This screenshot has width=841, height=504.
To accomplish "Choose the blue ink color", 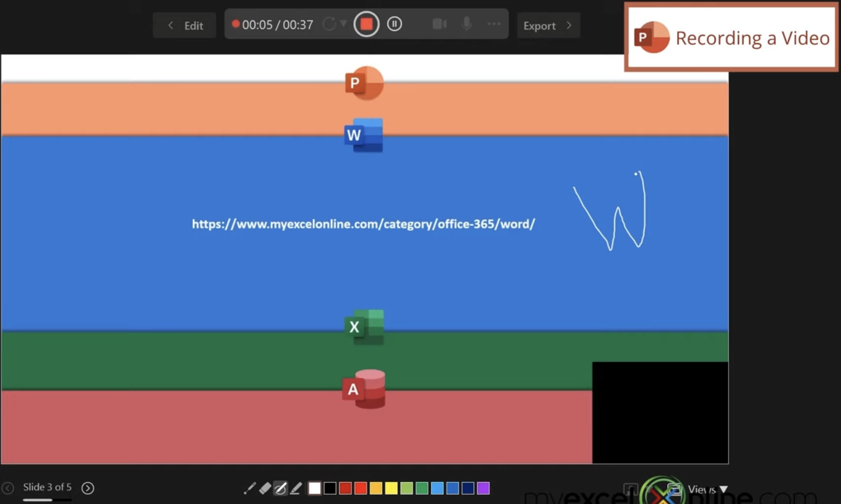I will coord(452,488).
